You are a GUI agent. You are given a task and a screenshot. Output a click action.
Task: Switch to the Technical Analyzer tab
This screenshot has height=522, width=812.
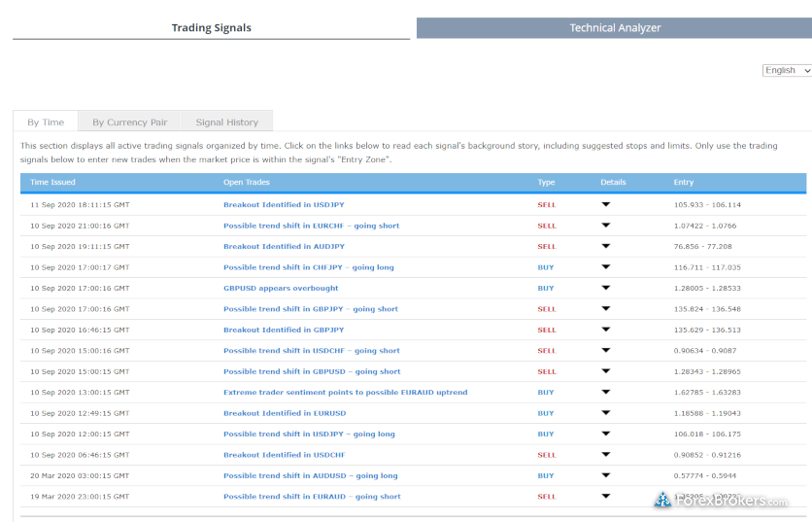[615, 28]
